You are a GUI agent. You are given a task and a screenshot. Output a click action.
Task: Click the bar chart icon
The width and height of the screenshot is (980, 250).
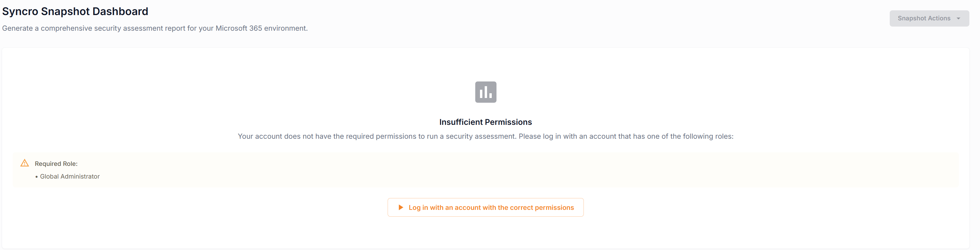pos(486,92)
